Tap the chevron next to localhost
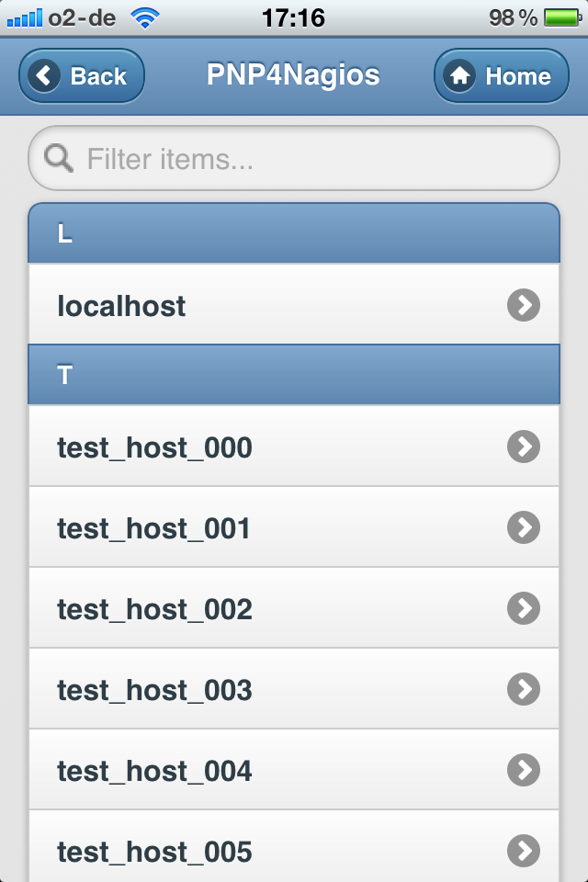The width and height of the screenshot is (588, 882). [523, 305]
